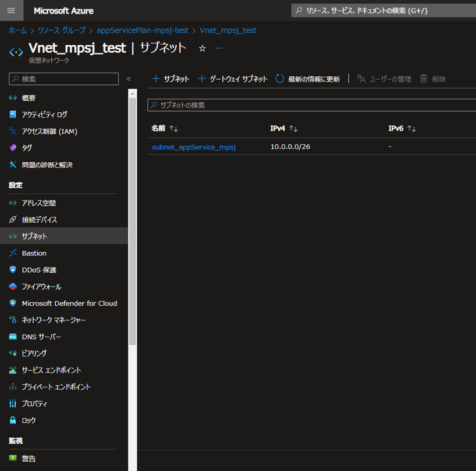
Task: Open subnet_appService_mpsj subnet link
Action: (x=194, y=147)
